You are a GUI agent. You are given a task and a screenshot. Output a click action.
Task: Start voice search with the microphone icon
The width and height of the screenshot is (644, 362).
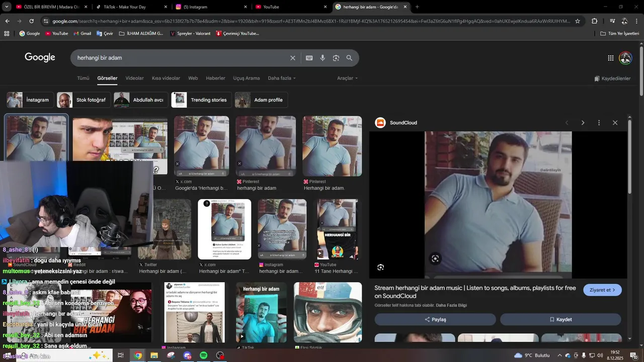coord(323,58)
